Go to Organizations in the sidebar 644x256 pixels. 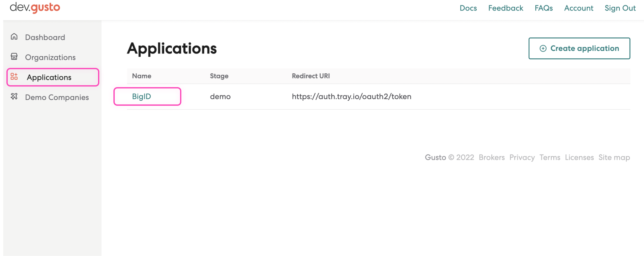50,57
